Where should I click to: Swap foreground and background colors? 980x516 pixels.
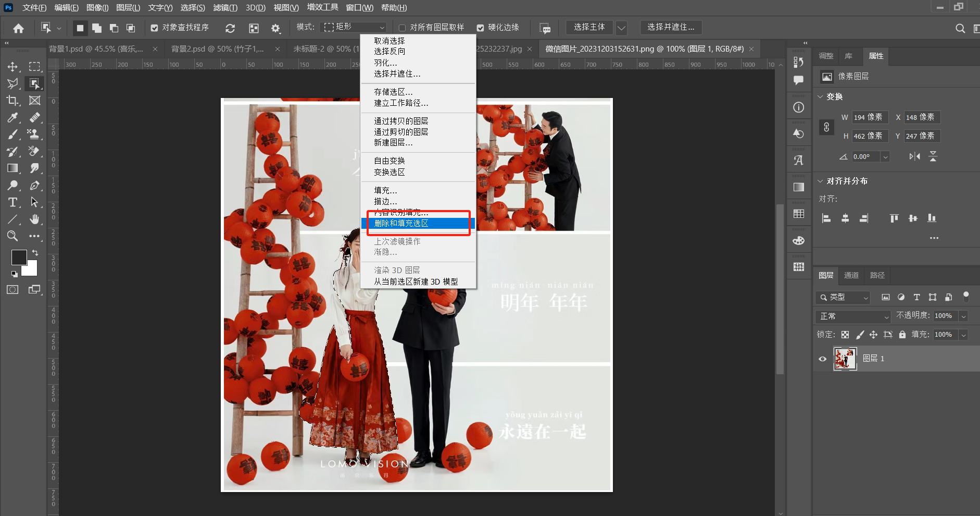coord(35,253)
